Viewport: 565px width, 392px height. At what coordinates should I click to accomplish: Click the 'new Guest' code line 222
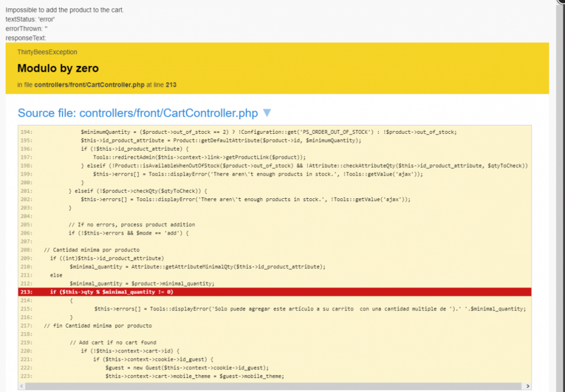tap(186, 368)
